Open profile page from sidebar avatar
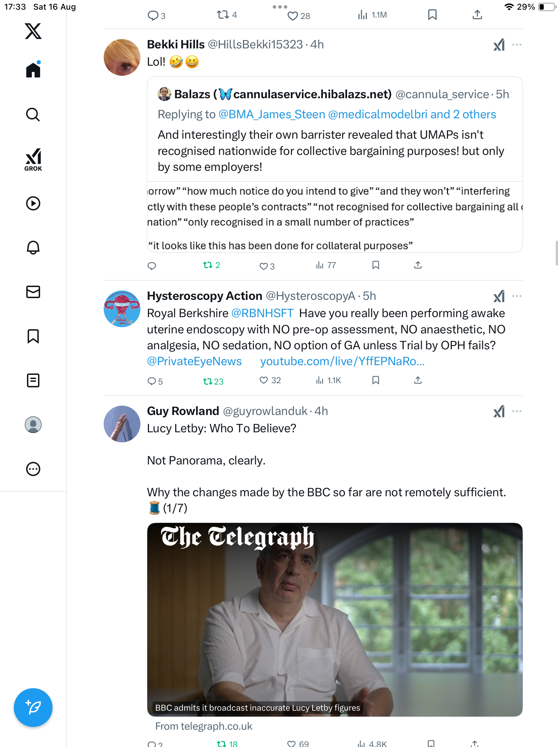The height and width of the screenshot is (747, 560). (x=33, y=425)
